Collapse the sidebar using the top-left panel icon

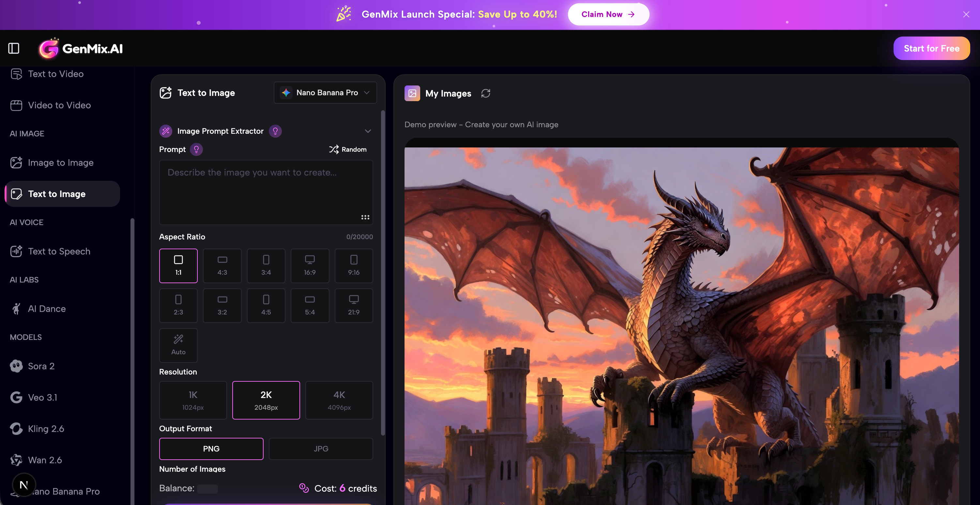coord(14,48)
